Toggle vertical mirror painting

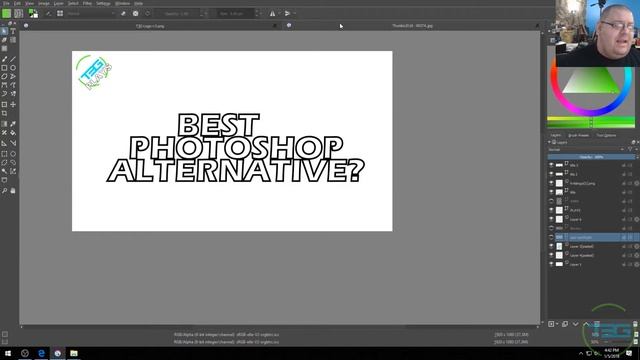[287, 13]
